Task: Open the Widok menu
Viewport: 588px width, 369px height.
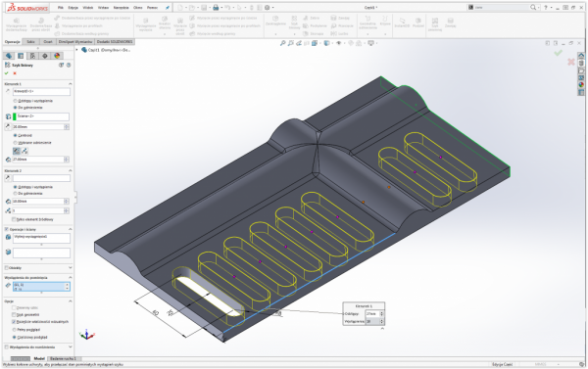Action: coord(88,8)
